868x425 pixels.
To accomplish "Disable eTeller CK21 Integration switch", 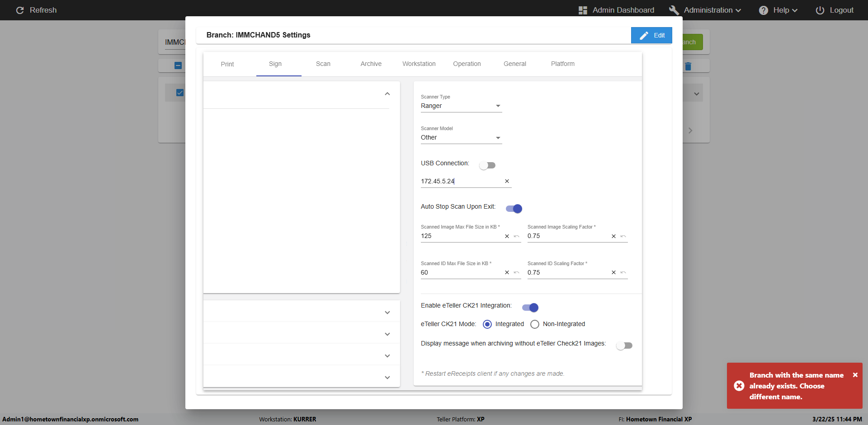I will click(x=530, y=308).
